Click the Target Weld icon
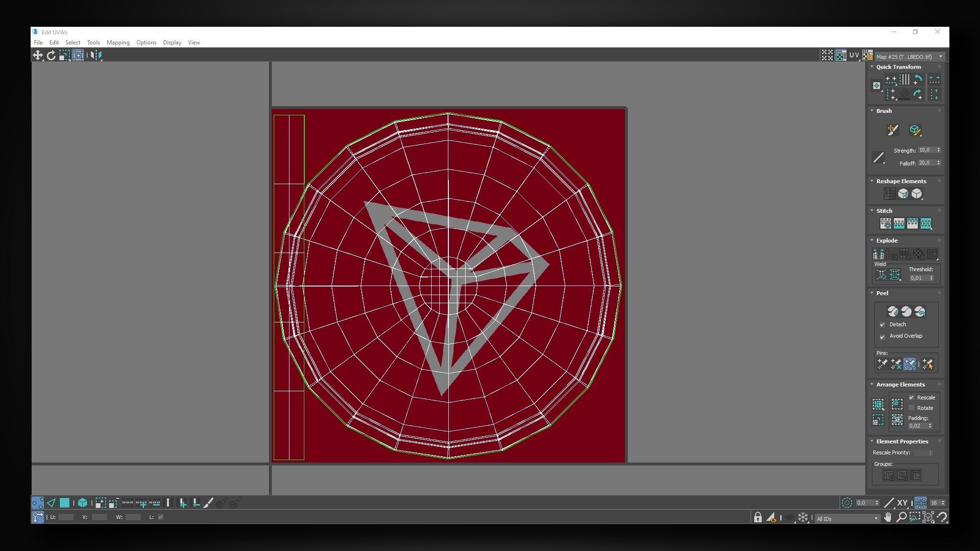 881,275
